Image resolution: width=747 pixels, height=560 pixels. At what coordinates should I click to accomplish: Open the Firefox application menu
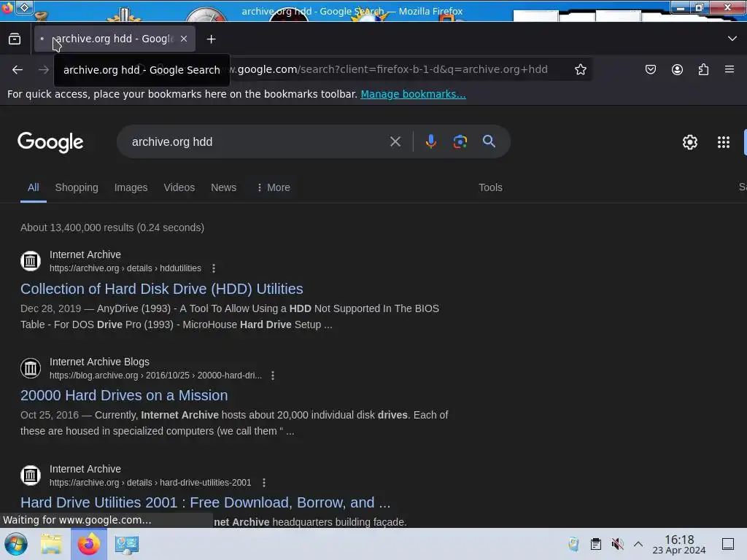[729, 69]
